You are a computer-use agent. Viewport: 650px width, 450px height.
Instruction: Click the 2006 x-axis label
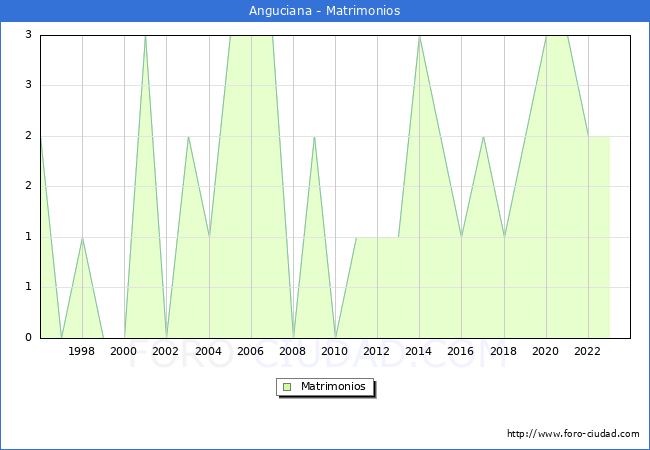pos(250,351)
